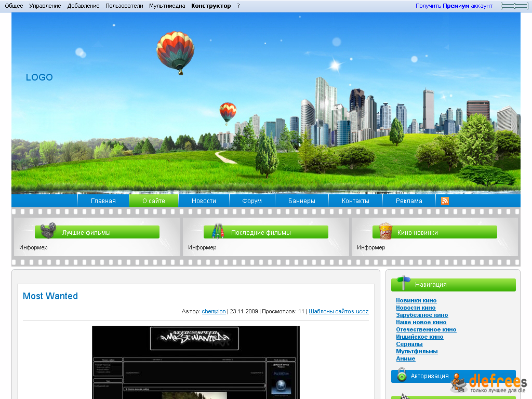Image resolution: width=532 pixels, height=399 pixels.
Task: Open the Получить Премиум аккаунт link
Action: pyautogui.click(x=454, y=6)
